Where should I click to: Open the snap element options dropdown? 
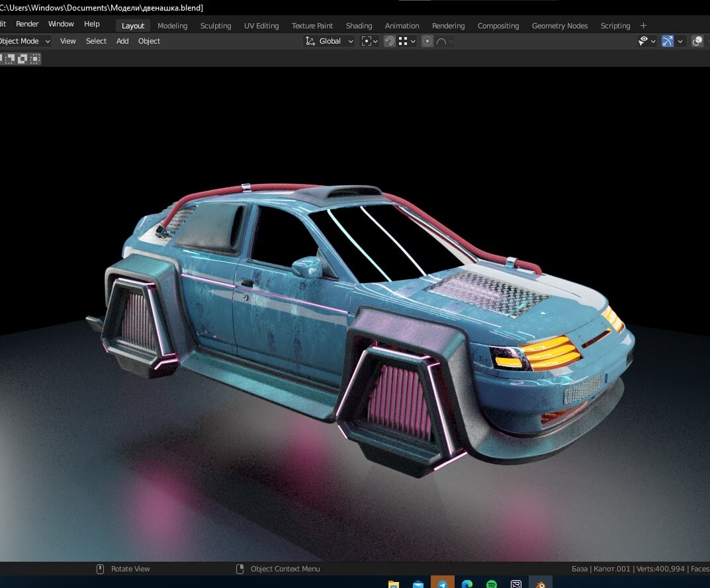pos(407,41)
